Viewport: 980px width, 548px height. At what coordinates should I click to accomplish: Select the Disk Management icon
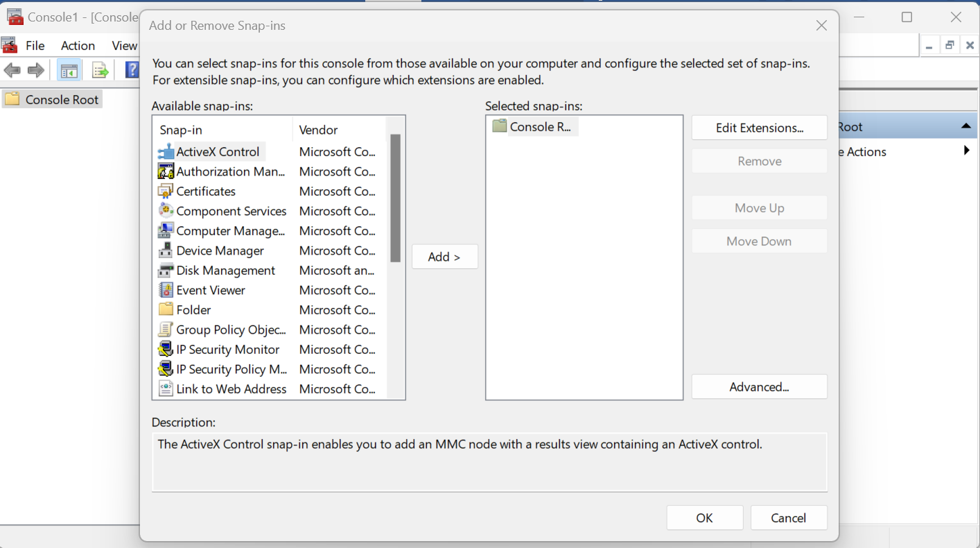166,271
